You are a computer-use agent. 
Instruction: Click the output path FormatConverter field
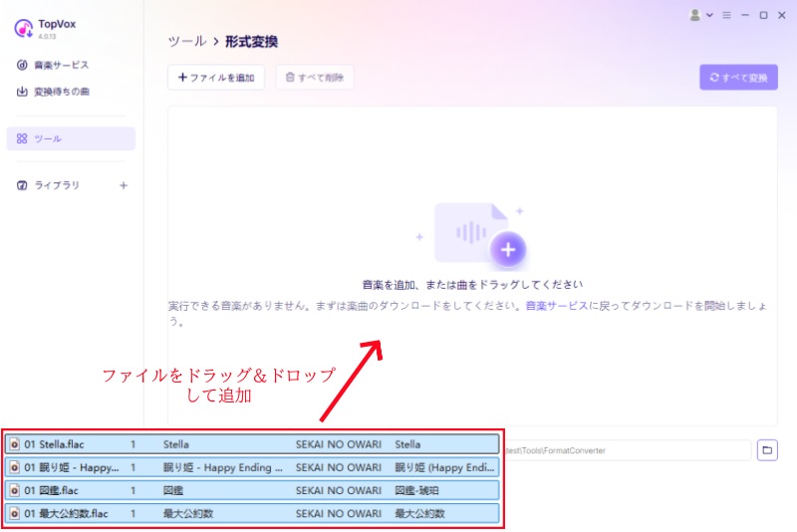click(628, 450)
